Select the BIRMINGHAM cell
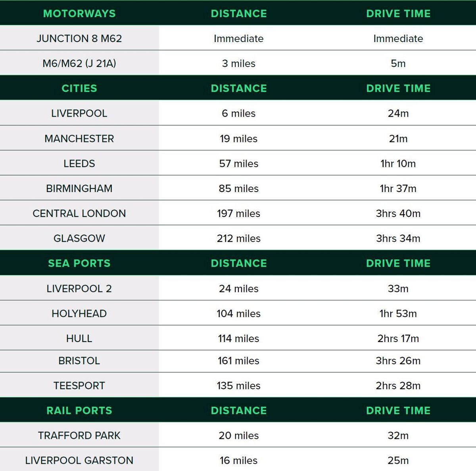The height and width of the screenshot is (471, 476). pyautogui.click(x=79, y=188)
